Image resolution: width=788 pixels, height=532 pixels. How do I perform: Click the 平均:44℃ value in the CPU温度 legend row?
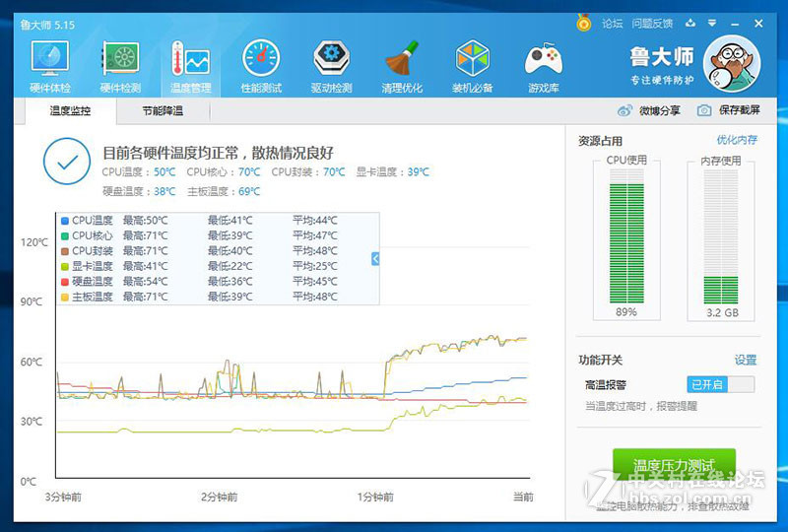point(315,221)
